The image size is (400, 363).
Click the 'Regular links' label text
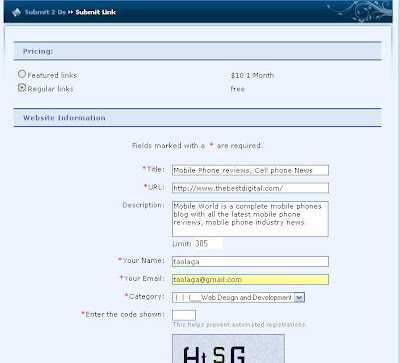click(50, 89)
